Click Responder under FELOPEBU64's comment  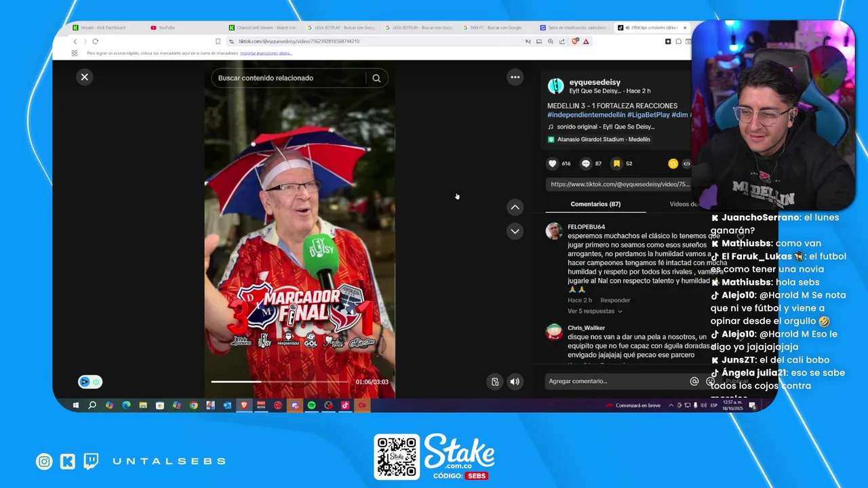coord(615,300)
